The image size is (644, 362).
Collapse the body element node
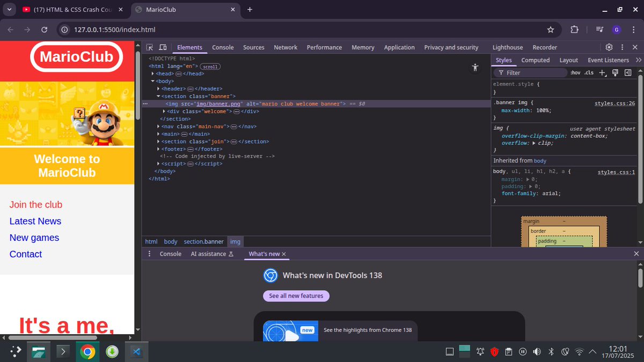pos(153,81)
